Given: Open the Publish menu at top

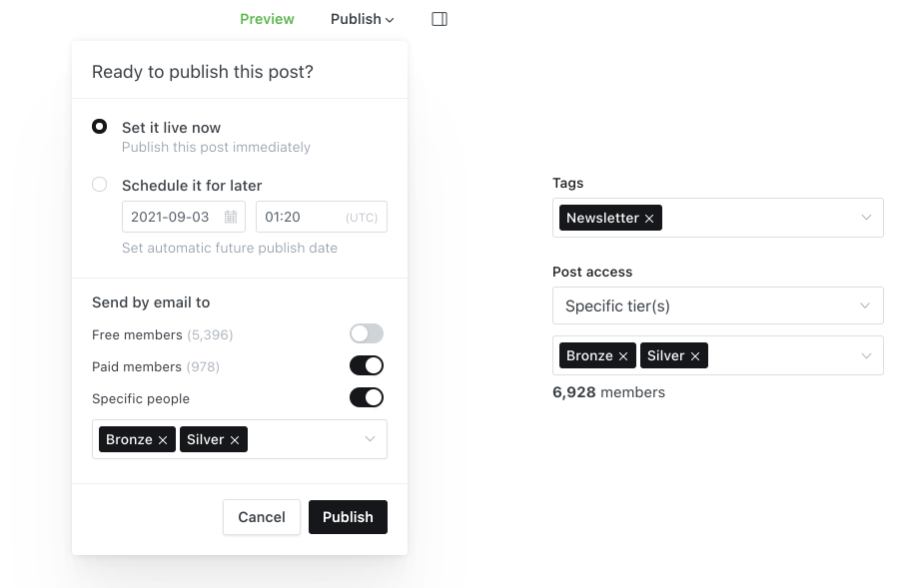Looking at the screenshot, I should coord(362,19).
